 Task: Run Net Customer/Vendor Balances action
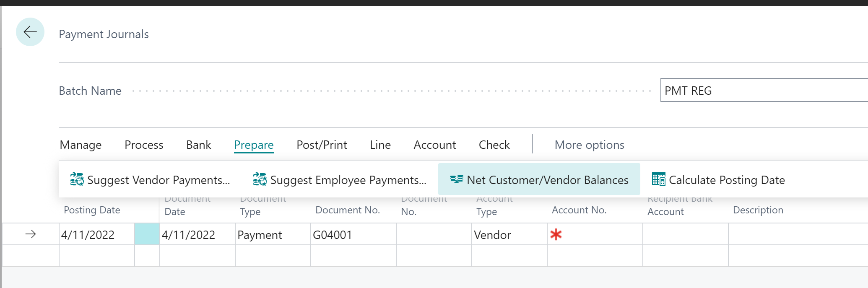[539, 179]
